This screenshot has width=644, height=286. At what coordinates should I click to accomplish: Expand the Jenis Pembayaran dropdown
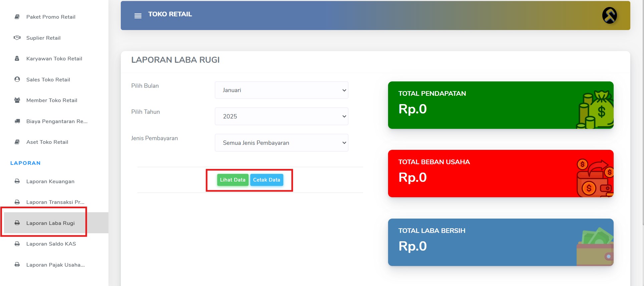pos(281,142)
